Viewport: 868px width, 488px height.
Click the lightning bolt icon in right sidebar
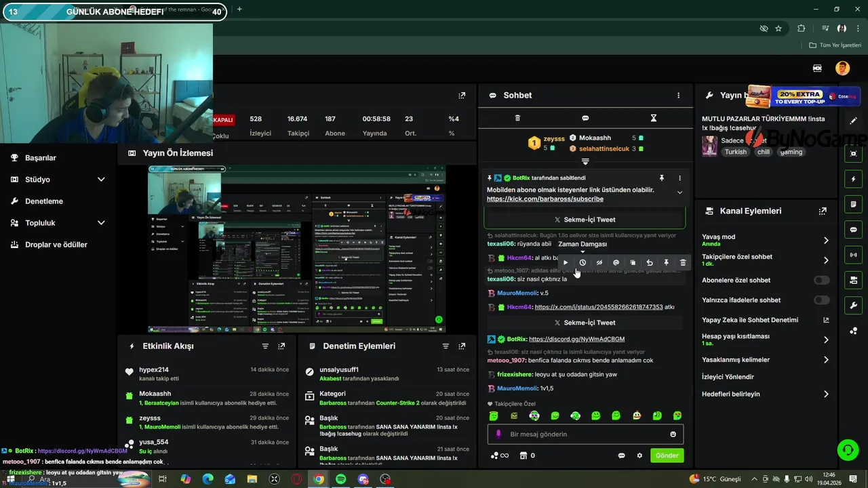[x=854, y=179]
